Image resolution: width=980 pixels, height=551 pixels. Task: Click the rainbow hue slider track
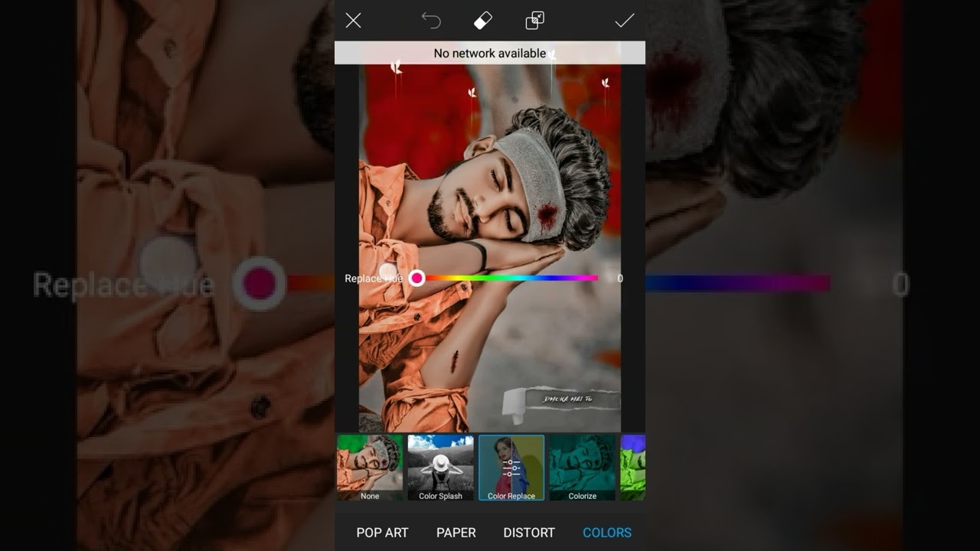click(x=507, y=279)
